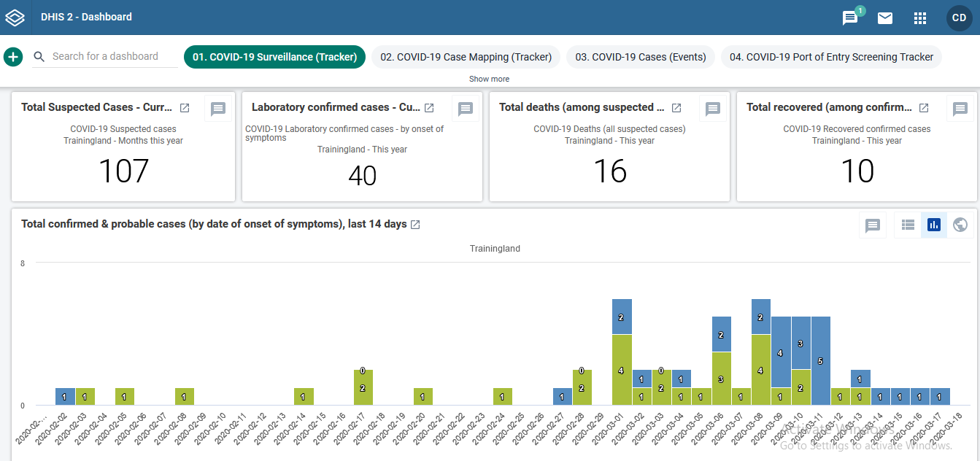The width and height of the screenshot is (980, 461).
Task: Open Total deaths item in external app
Action: tap(676, 108)
